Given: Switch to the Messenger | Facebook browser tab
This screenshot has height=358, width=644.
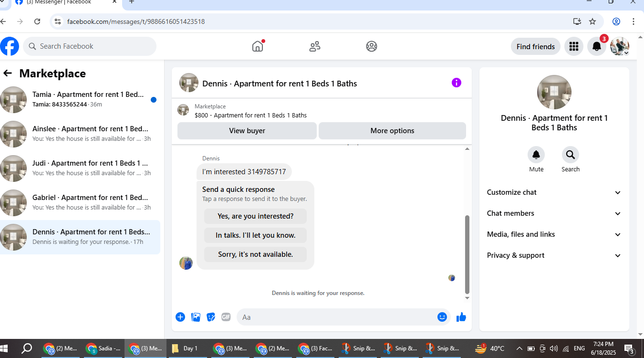Looking at the screenshot, I should [x=67, y=2].
